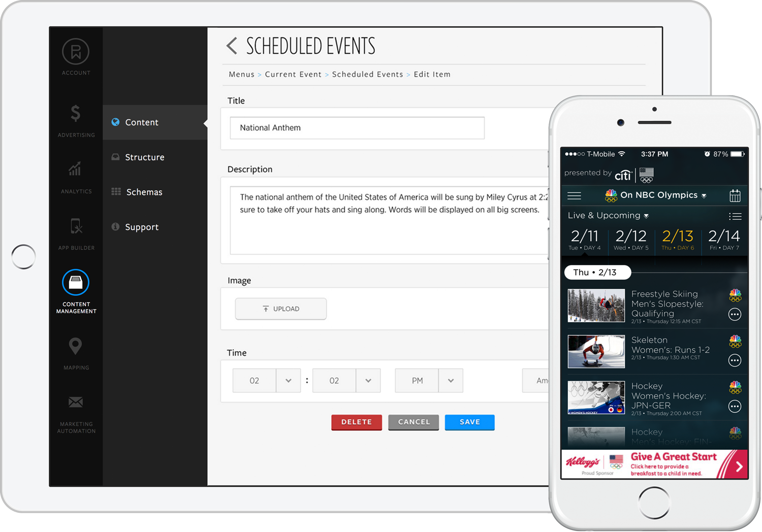Open the calendar icon in NBC Olympics app
Image resolution: width=762 pixels, height=532 pixels.
735,195
